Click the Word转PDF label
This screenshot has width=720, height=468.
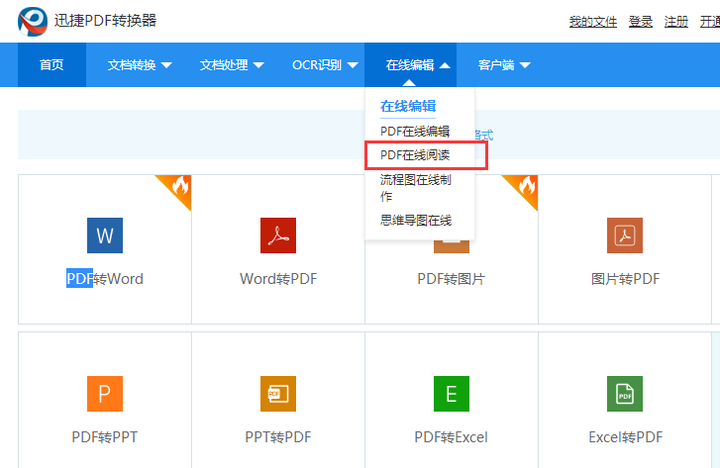click(x=278, y=279)
